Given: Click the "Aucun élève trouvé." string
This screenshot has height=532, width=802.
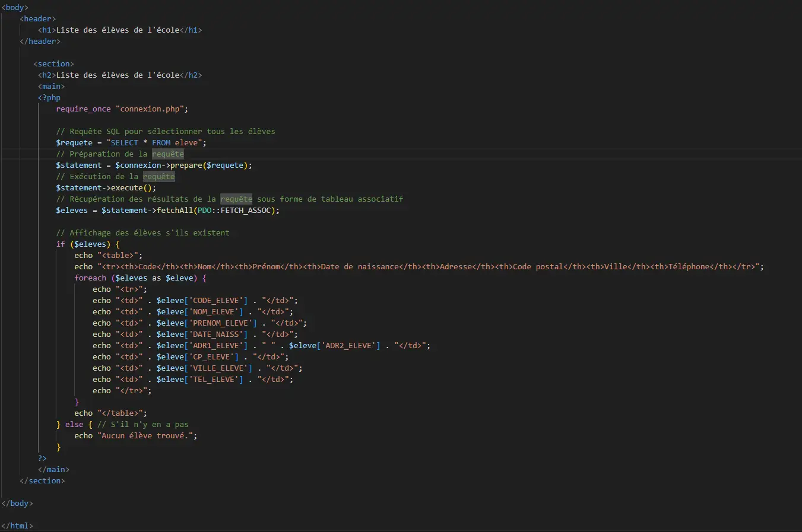Looking at the screenshot, I should click(147, 436).
